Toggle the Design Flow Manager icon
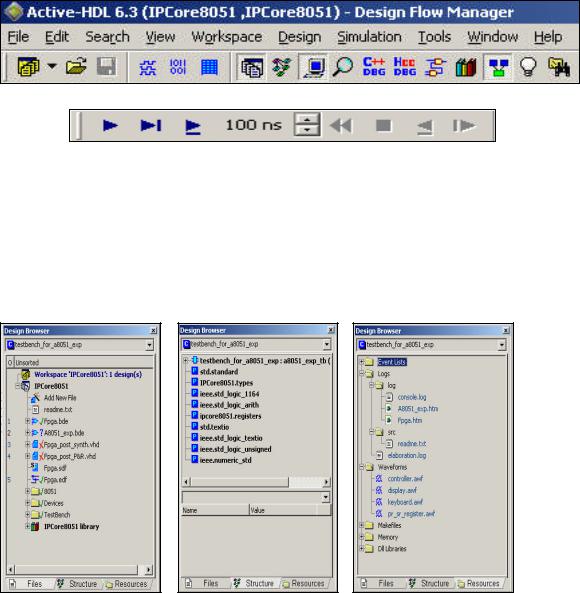 [x=498, y=67]
